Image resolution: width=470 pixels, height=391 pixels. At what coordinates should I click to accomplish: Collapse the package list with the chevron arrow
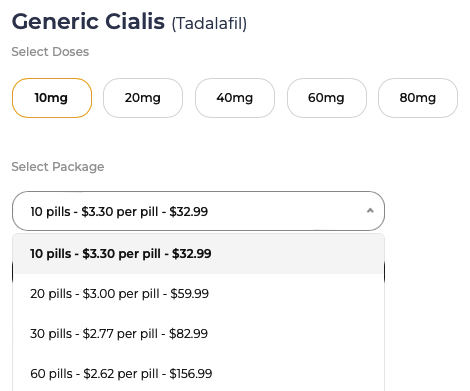[x=370, y=211]
